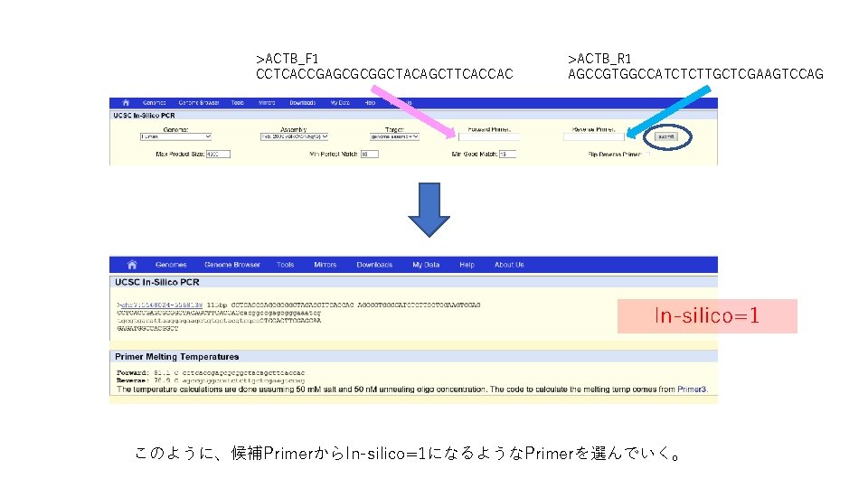Open My Data menu in the lower results page
Image resolution: width=868 pixels, height=488 pixels.
426,265
